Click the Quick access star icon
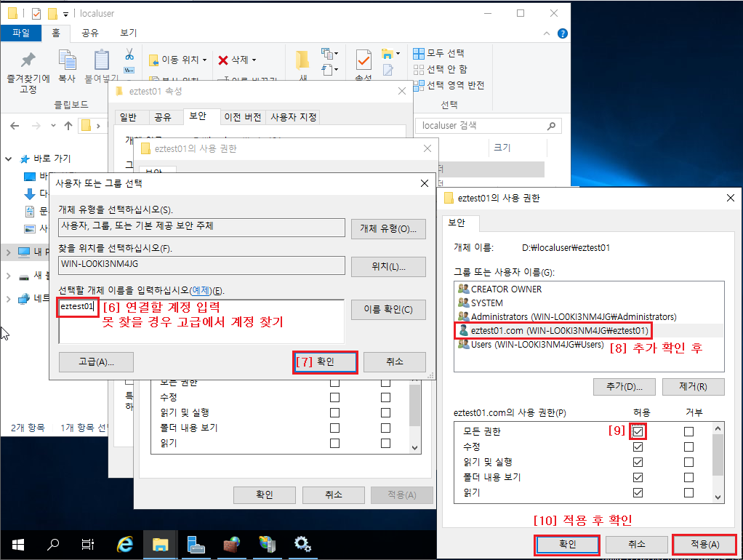743x560 pixels. tap(25, 159)
